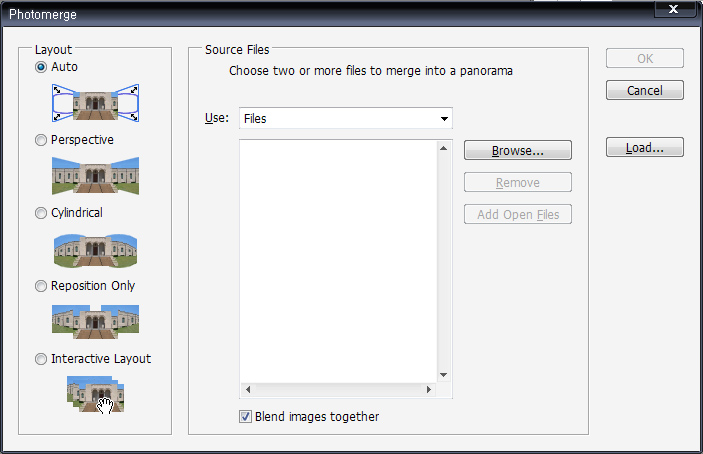Click the file list scroll down arrow

click(444, 373)
